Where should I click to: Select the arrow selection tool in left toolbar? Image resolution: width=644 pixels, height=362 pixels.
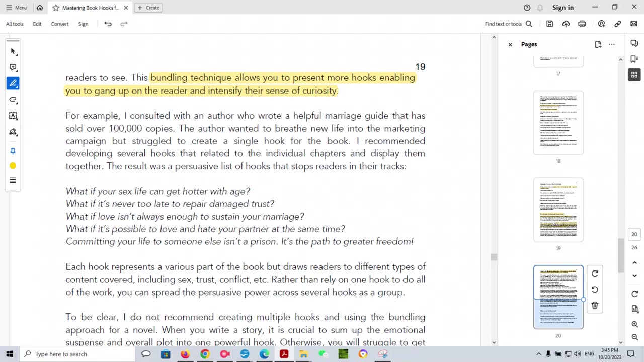13,51
